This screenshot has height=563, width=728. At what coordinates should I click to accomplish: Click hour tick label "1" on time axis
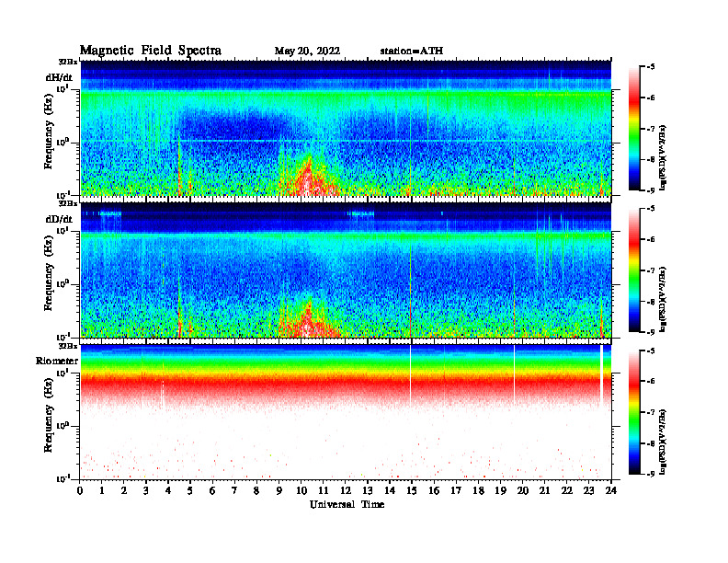coord(102,490)
